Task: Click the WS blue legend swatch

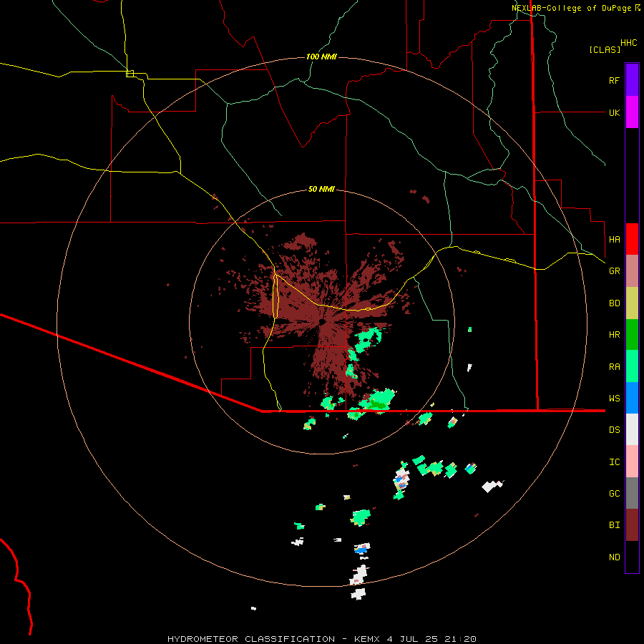Action: click(632, 398)
